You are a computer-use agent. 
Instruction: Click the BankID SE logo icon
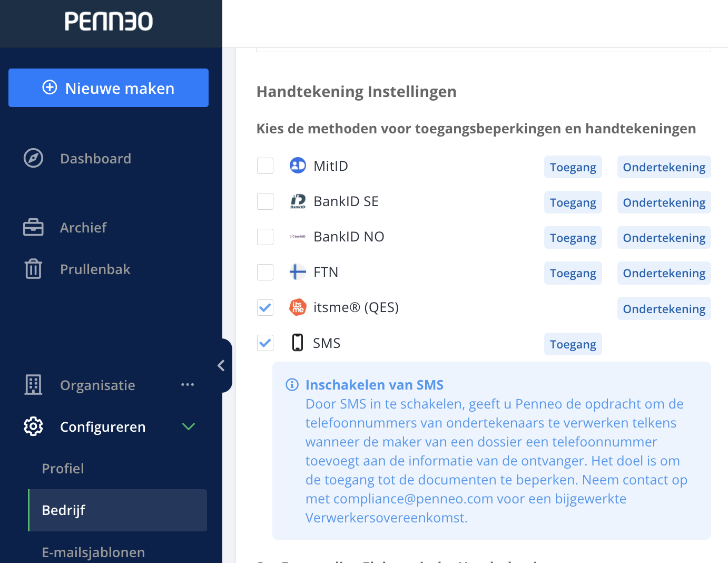298,201
